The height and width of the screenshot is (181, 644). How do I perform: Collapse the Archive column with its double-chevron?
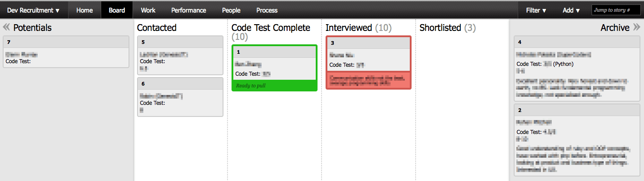(636, 27)
